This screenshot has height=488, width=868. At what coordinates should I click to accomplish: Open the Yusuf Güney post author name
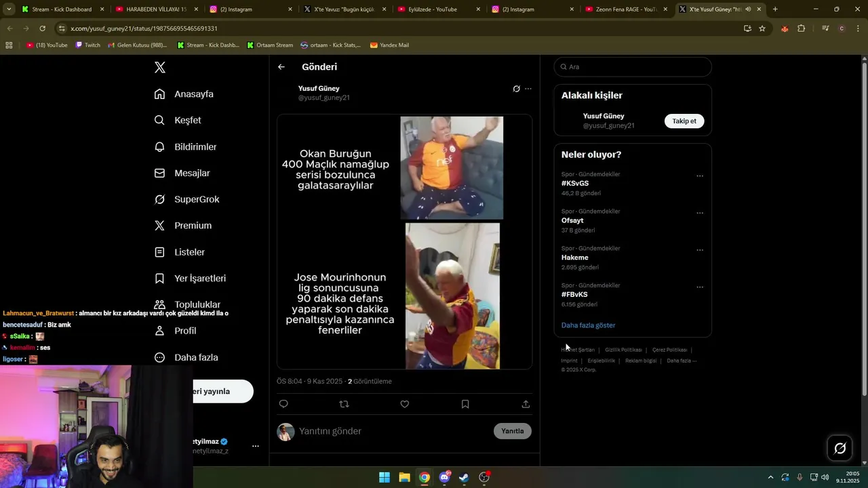point(319,89)
